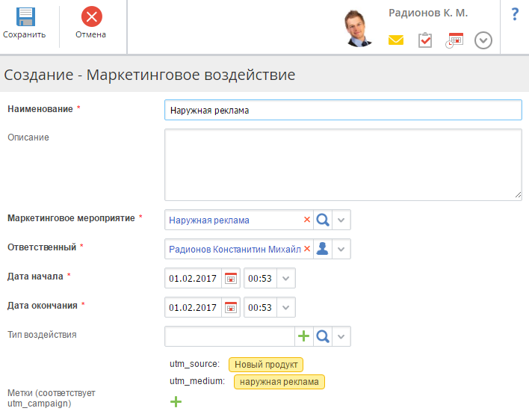
Task: Open the start date calendar picker
Action: tap(231, 278)
